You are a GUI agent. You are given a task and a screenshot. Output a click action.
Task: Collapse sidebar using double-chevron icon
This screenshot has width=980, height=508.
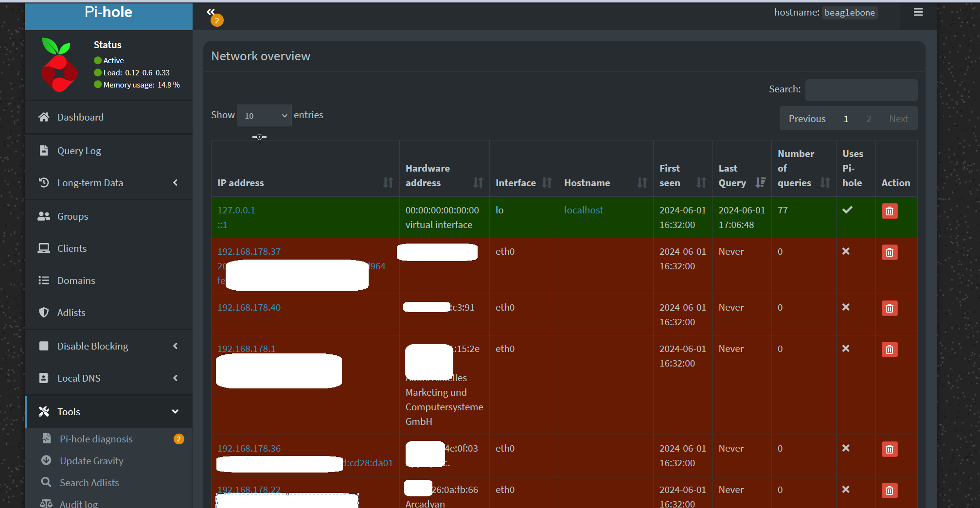tap(211, 12)
